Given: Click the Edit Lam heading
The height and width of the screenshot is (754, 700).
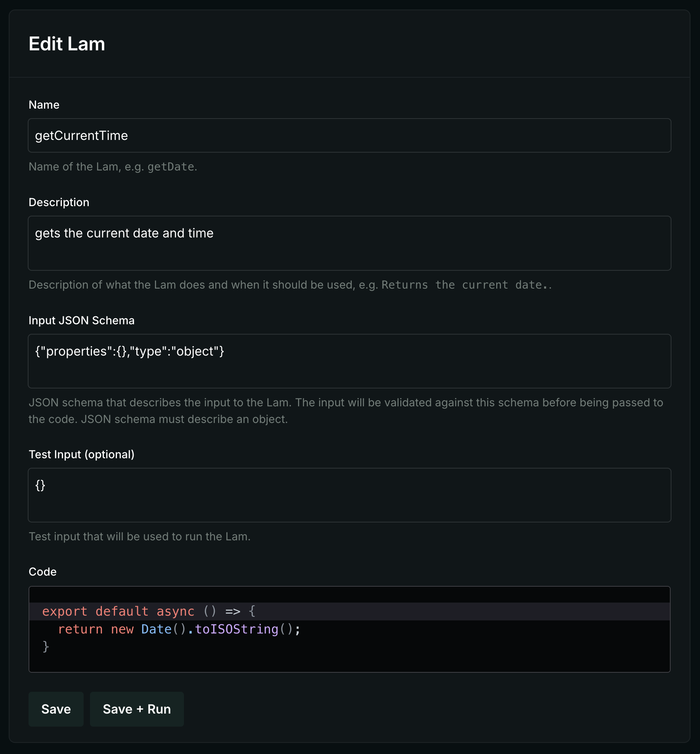Looking at the screenshot, I should [x=67, y=44].
